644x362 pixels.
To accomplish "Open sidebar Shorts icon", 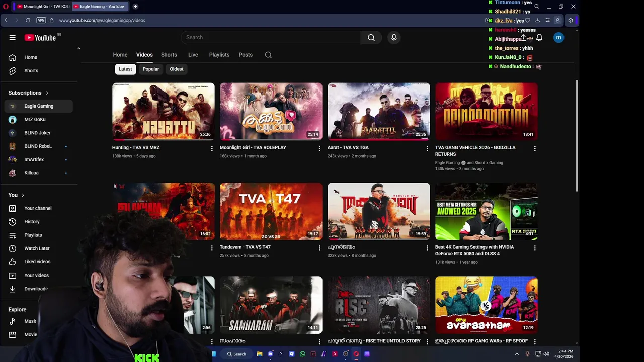I will pos(13,71).
